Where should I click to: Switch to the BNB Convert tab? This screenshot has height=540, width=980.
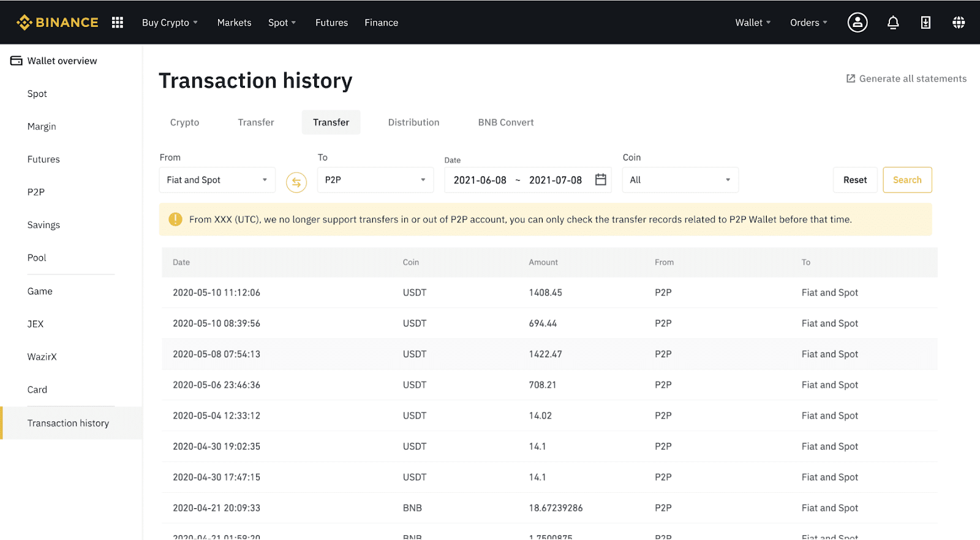(x=505, y=123)
